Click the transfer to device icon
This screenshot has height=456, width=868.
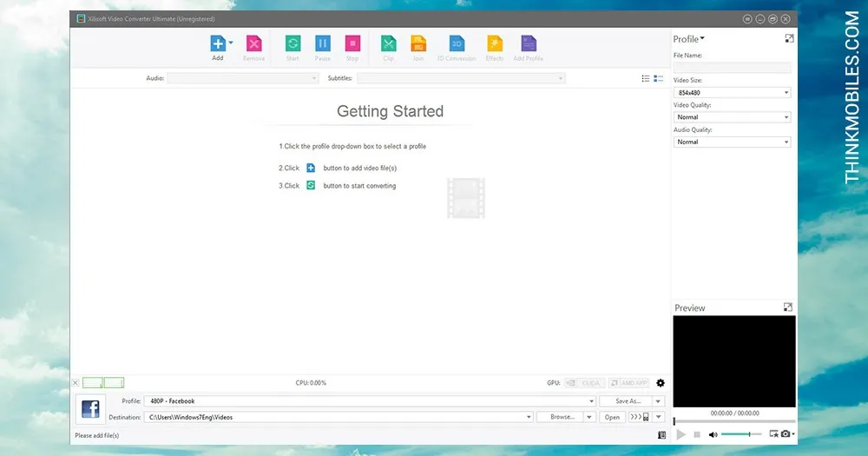tap(640, 417)
